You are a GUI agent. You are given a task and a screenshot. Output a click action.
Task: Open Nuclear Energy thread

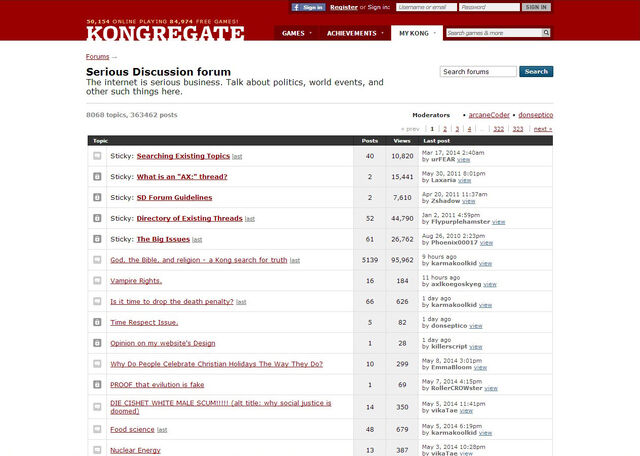click(x=135, y=450)
